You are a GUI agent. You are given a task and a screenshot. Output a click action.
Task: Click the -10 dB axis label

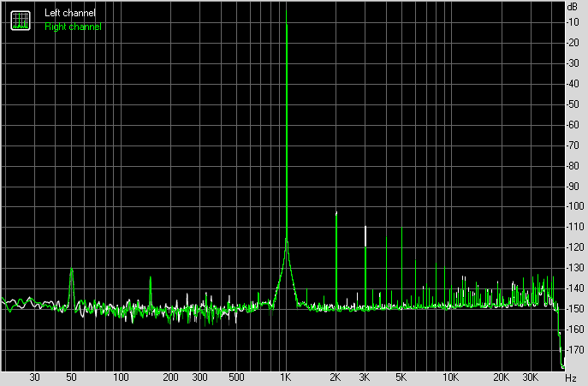coord(573,22)
